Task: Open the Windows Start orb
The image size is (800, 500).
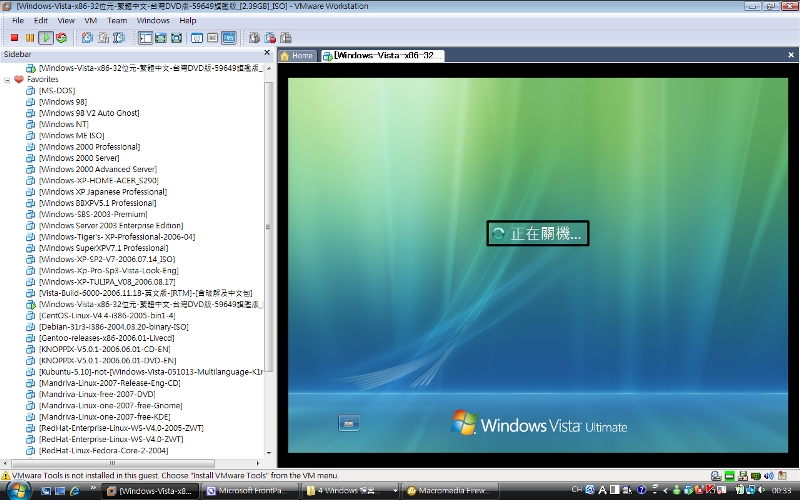Action: point(18,491)
